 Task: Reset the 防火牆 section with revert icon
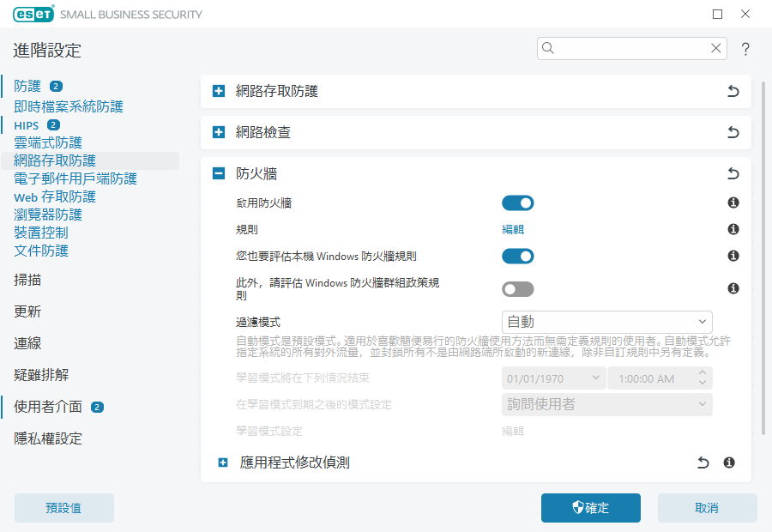tap(733, 173)
